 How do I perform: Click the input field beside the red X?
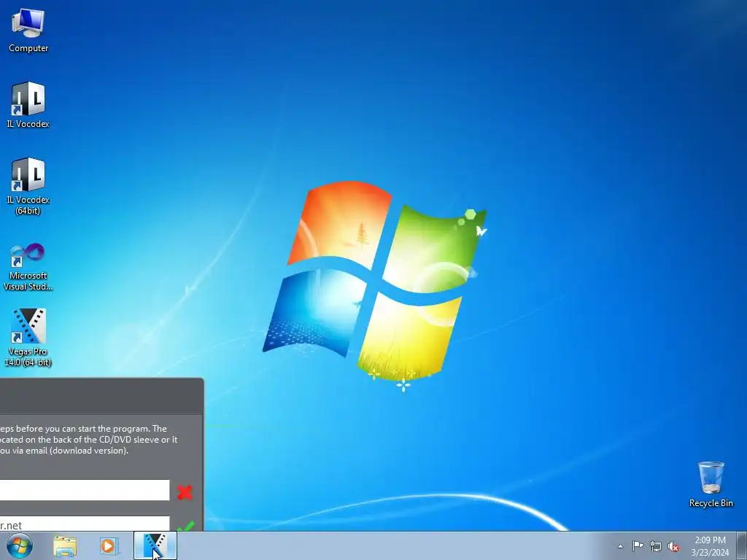pyautogui.click(x=85, y=490)
